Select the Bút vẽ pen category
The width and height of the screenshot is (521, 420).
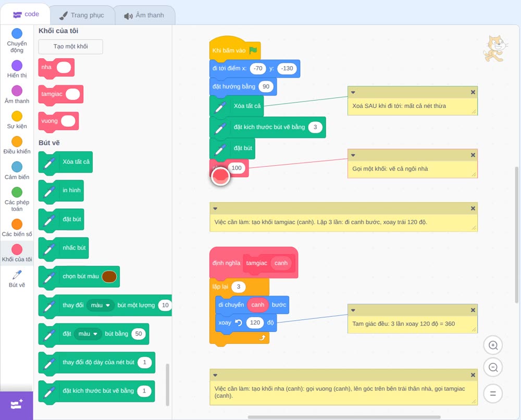[17, 278]
